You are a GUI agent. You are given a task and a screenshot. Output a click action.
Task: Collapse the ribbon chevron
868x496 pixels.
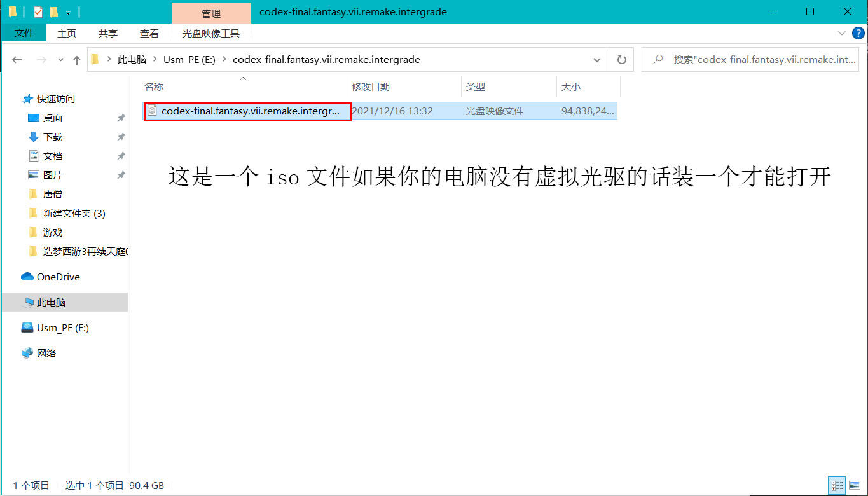click(x=841, y=33)
